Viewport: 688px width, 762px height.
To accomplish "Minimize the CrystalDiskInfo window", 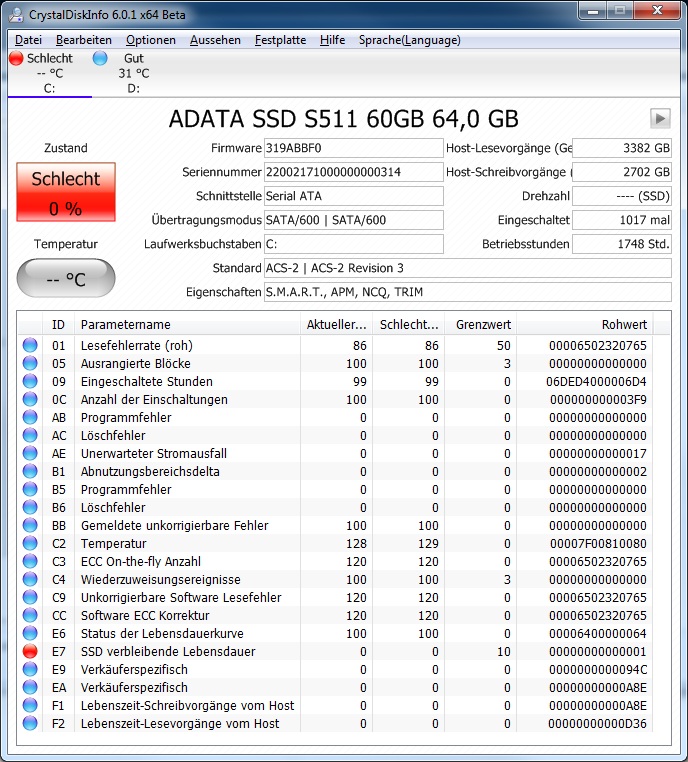I will [593, 11].
